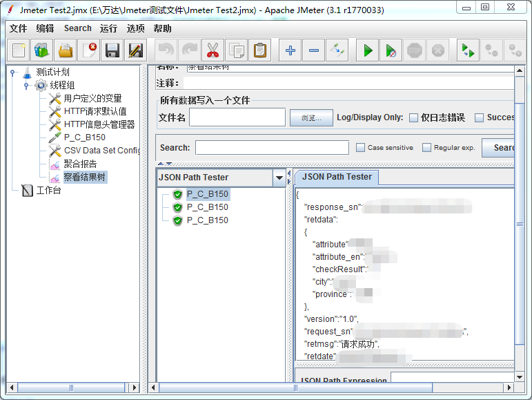Click the Remote start all icon
Screen dimensions: 532x400
point(469,50)
